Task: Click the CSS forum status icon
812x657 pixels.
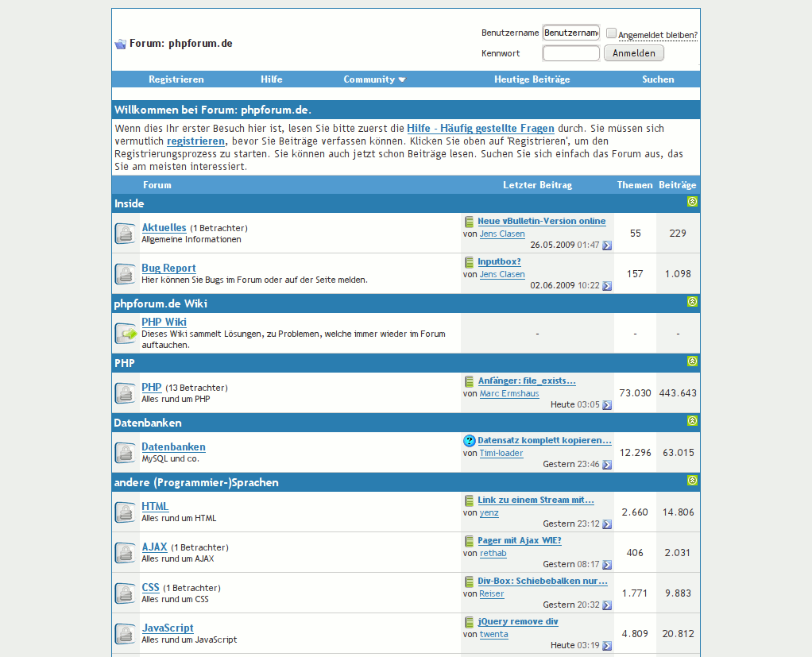Action: pos(125,593)
